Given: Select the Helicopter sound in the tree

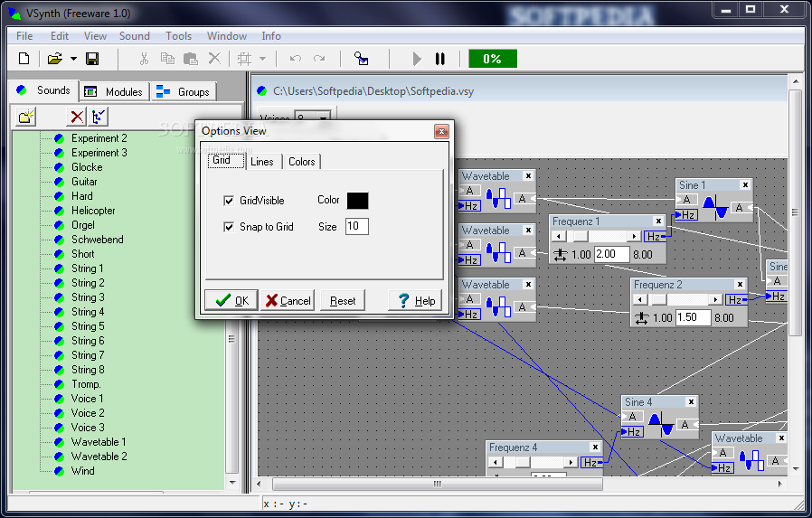Looking at the screenshot, I should (93, 211).
